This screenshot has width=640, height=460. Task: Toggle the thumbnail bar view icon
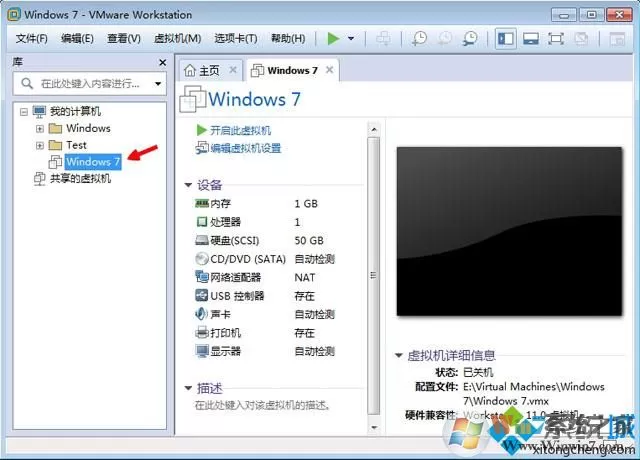[531, 39]
